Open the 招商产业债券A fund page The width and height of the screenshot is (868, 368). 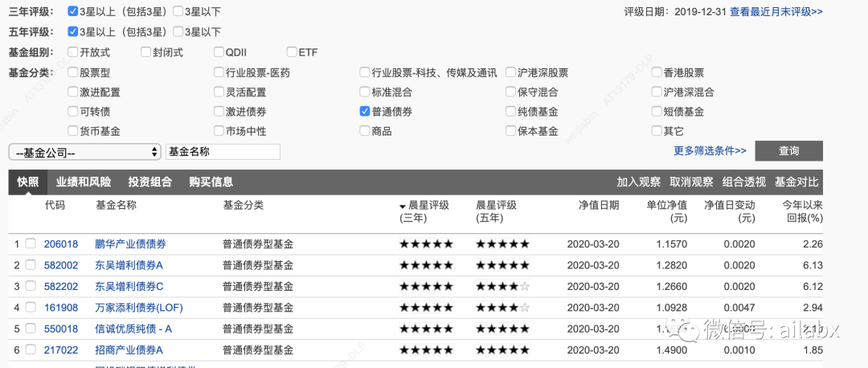click(x=129, y=350)
